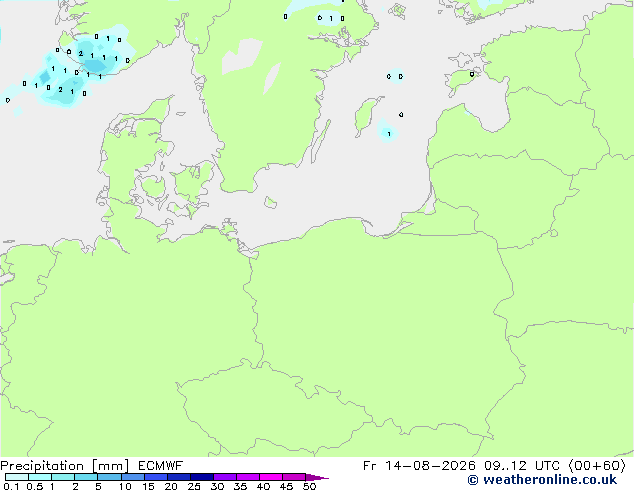Click the '35' legend scale value

pyautogui.click(x=240, y=486)
